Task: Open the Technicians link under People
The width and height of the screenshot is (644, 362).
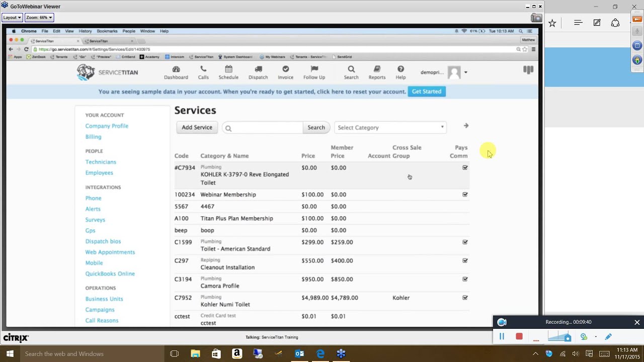Action: point(101,162)
